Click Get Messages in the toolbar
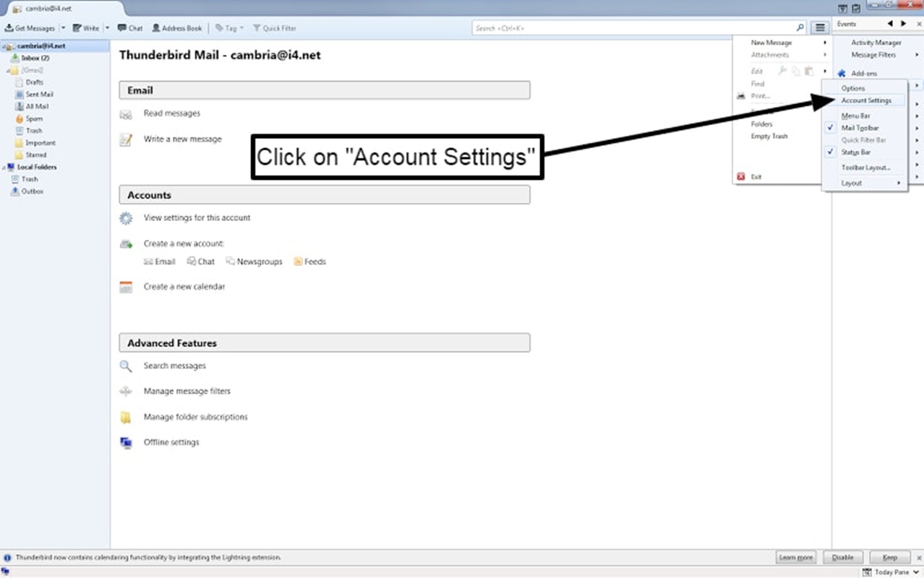 pos(30,28)
